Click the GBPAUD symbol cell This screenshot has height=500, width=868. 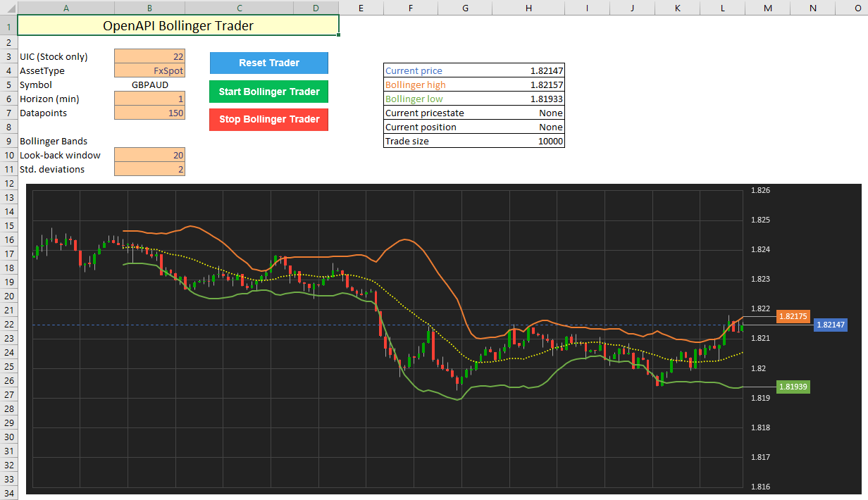pyautogui.click(x=149, y=85)
